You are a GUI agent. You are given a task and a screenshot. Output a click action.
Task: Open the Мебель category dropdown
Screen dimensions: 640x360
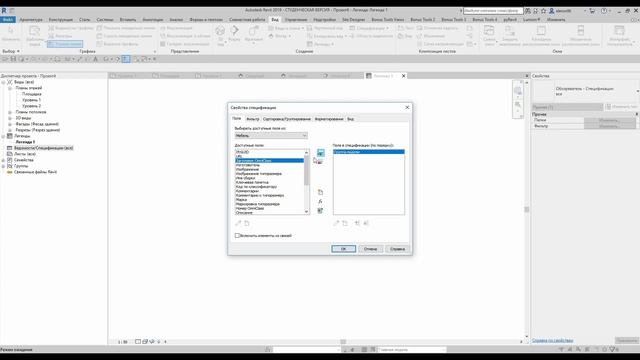[271, 136]
